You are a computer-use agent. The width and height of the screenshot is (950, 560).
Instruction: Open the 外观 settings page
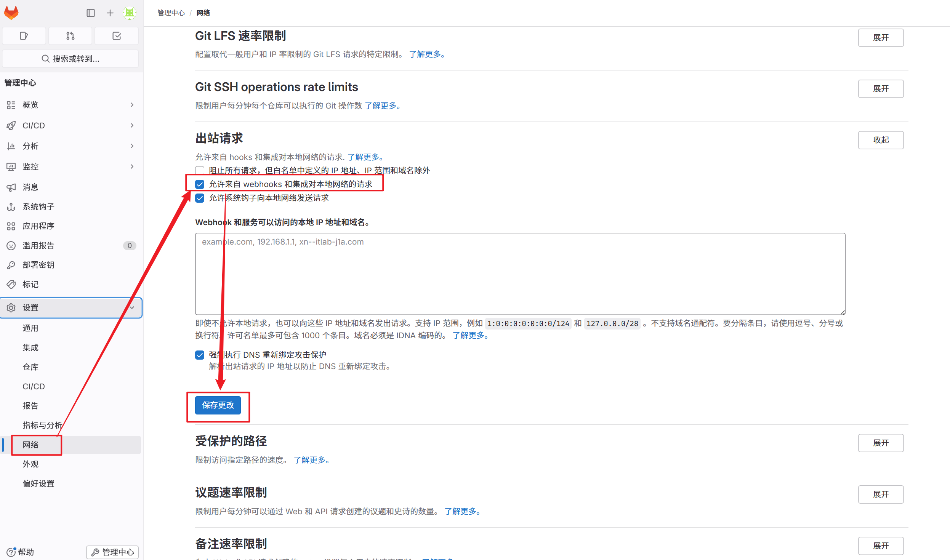(x=30, y=464)
